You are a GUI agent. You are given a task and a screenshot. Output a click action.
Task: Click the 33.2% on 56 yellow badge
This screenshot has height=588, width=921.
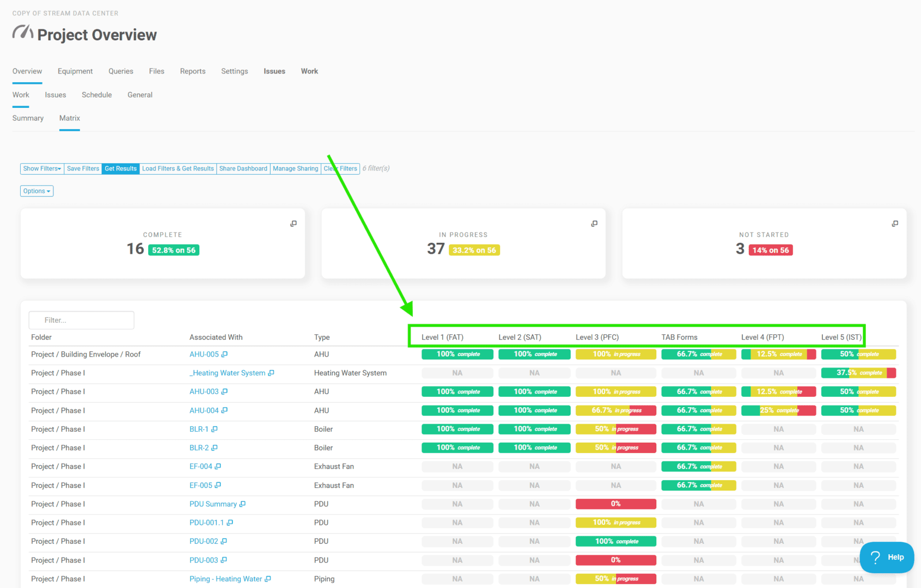tap(474, 250)
